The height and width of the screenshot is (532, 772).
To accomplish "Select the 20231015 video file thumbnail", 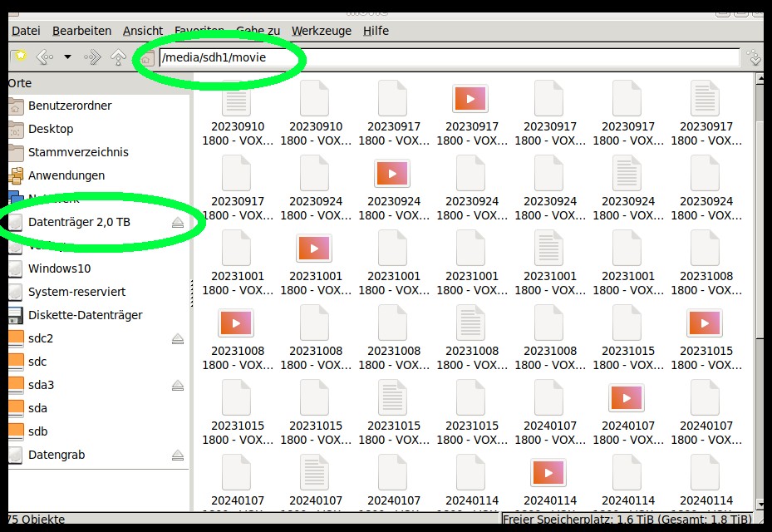I will tap(705, 323).
